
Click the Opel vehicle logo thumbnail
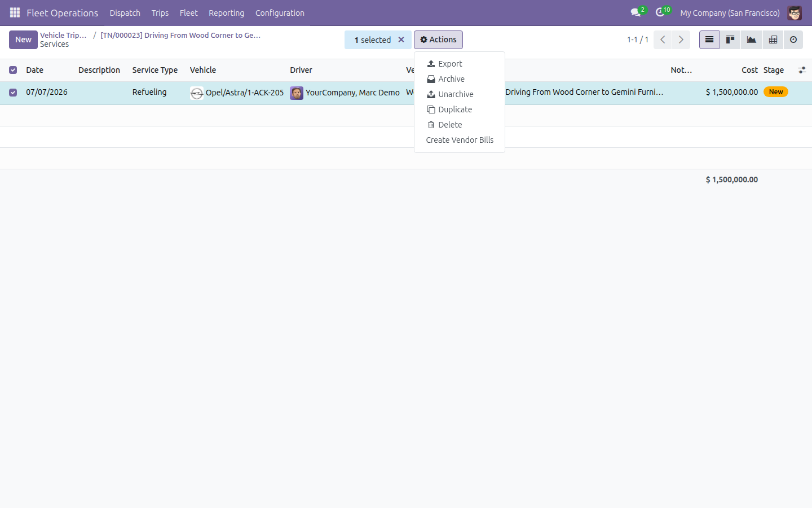197,93
